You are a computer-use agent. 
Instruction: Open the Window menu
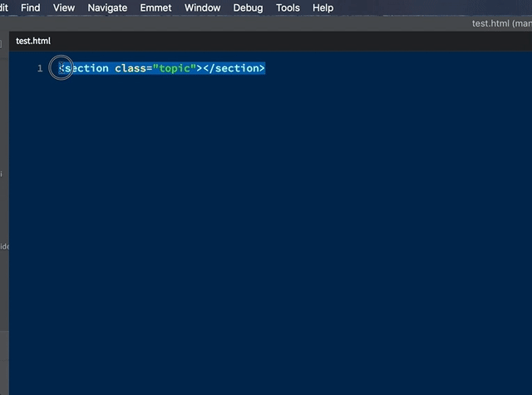pos(203,7)
